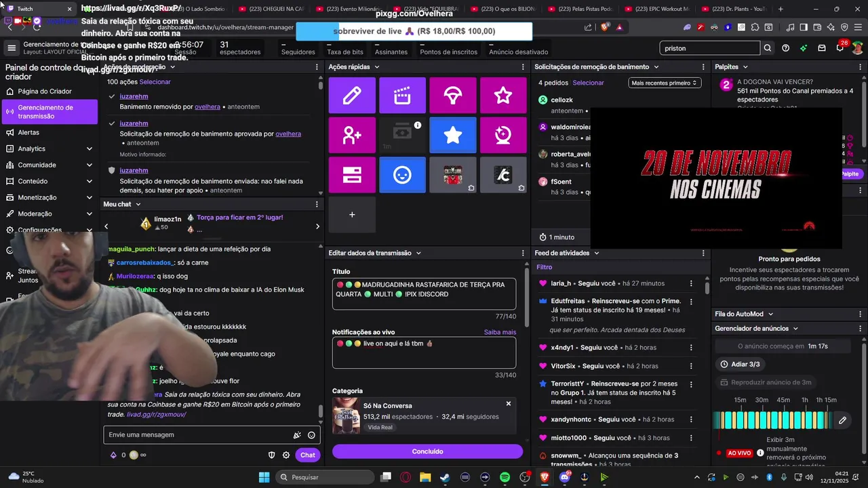Viewport: 868px width, 488px height.
Task: Click the shield moderator icon below chat
Action: click(272, 455)
